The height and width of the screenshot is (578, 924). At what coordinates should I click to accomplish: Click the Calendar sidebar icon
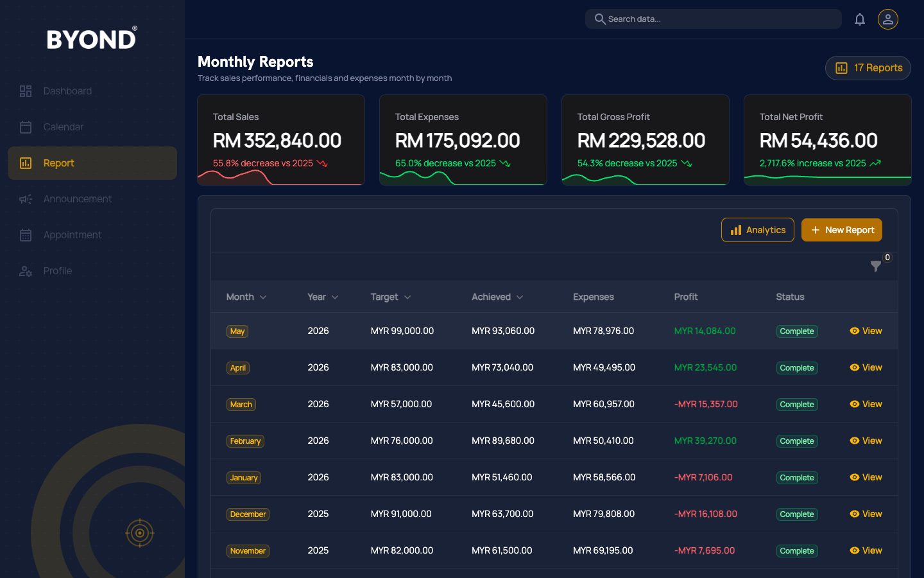click(x=26, y=127)
